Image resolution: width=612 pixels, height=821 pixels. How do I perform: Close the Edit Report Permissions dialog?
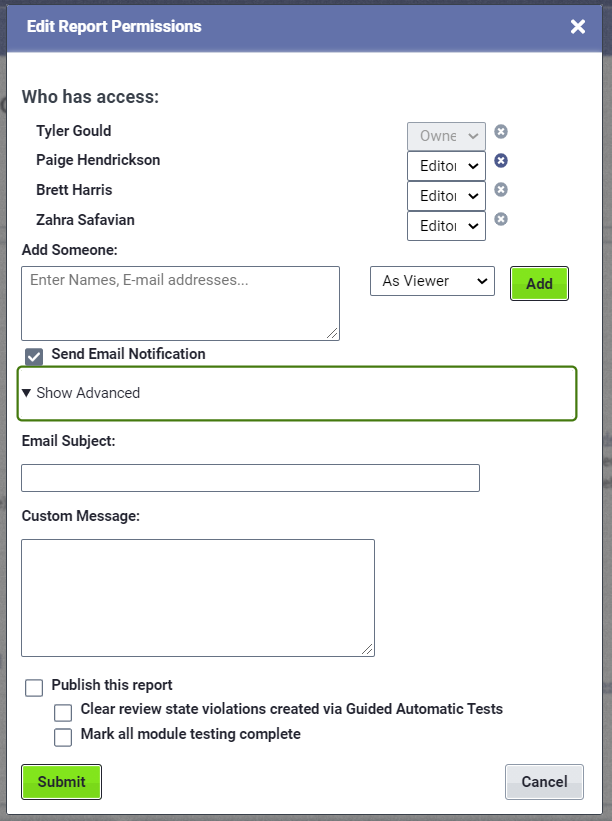click(578, 27)
